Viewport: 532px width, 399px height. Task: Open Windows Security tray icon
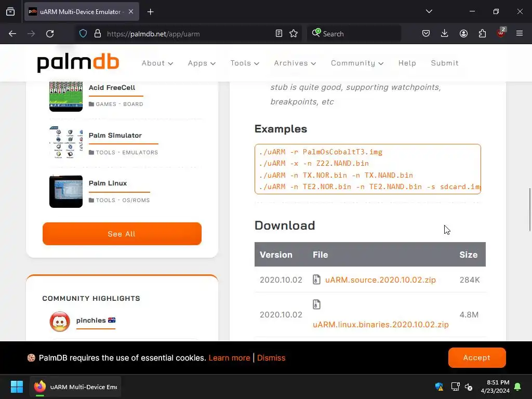coord(439,387)
